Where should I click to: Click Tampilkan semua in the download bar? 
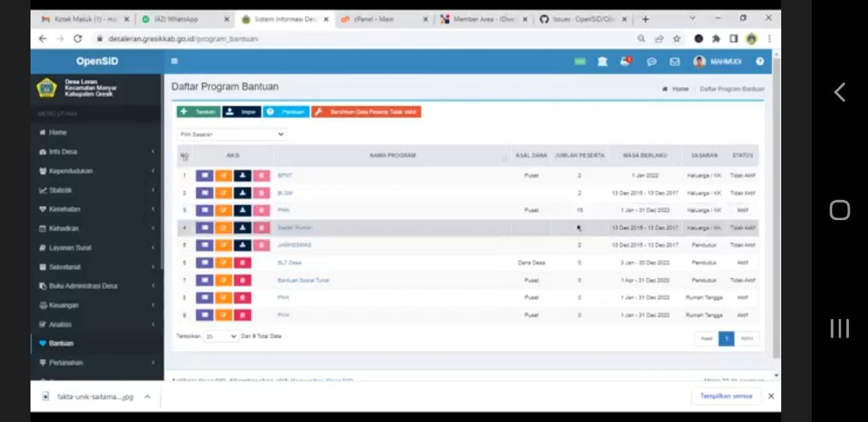726,396
